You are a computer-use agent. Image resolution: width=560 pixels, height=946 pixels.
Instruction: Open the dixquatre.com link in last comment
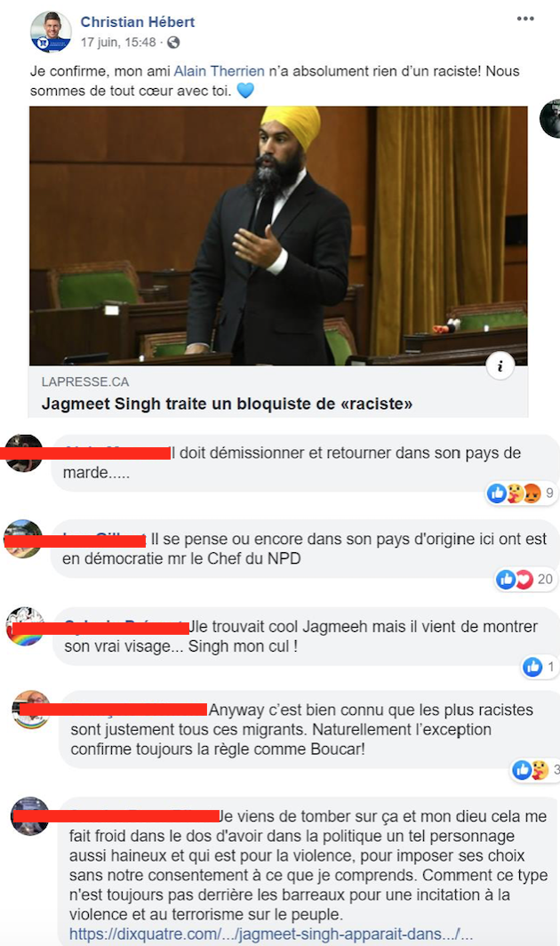coord(270,934)
